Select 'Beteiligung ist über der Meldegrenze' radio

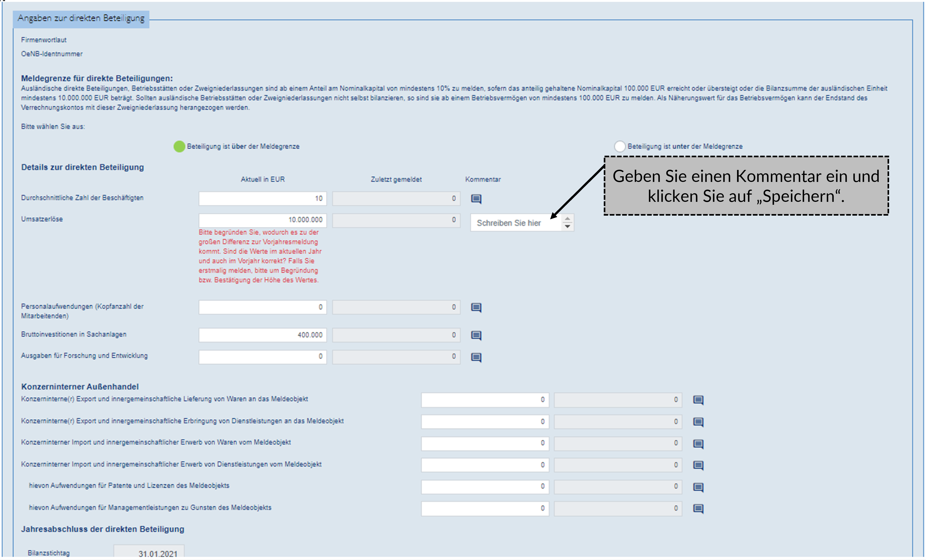tap(179, 146)
